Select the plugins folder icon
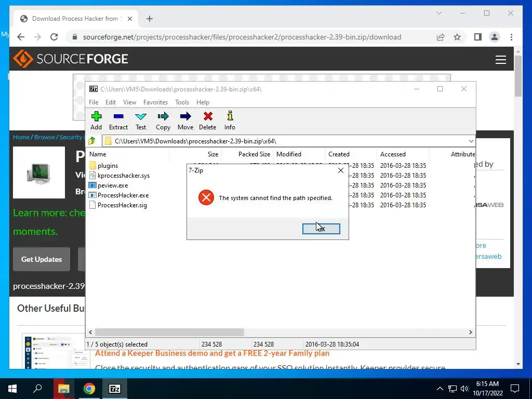Image resolution: width=532 pixels, height=399 pixels. 92,166
